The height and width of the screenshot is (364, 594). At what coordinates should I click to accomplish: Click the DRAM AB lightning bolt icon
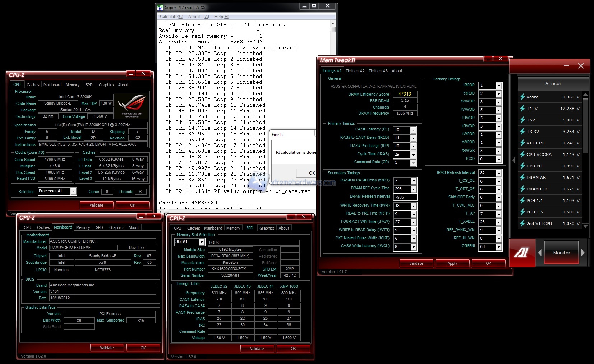(x=522, y=178)
